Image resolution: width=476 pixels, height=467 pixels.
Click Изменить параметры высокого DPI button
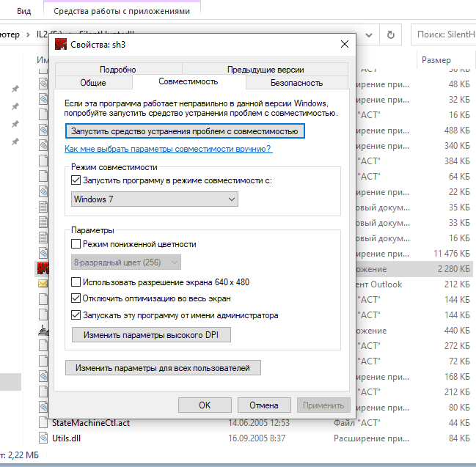point(151,335)
